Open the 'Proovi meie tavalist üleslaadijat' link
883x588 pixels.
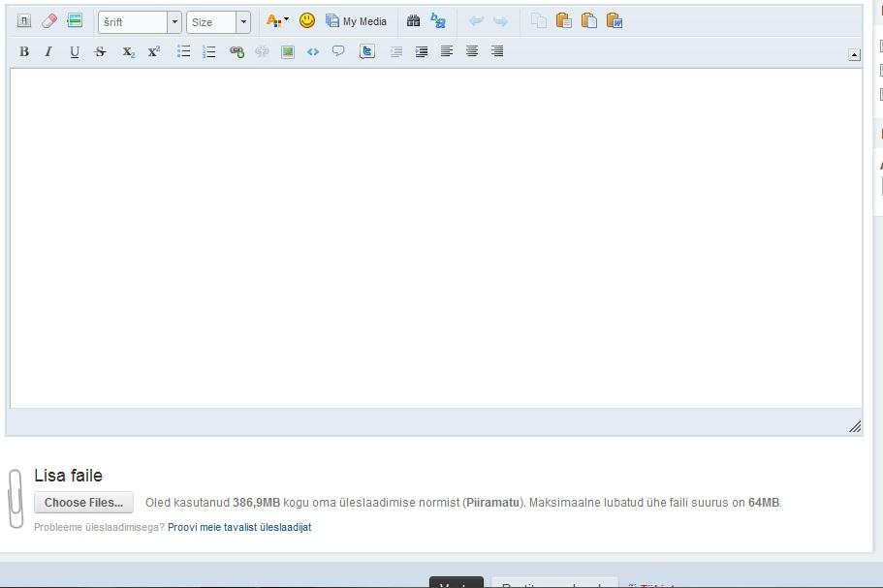(239, 527)
